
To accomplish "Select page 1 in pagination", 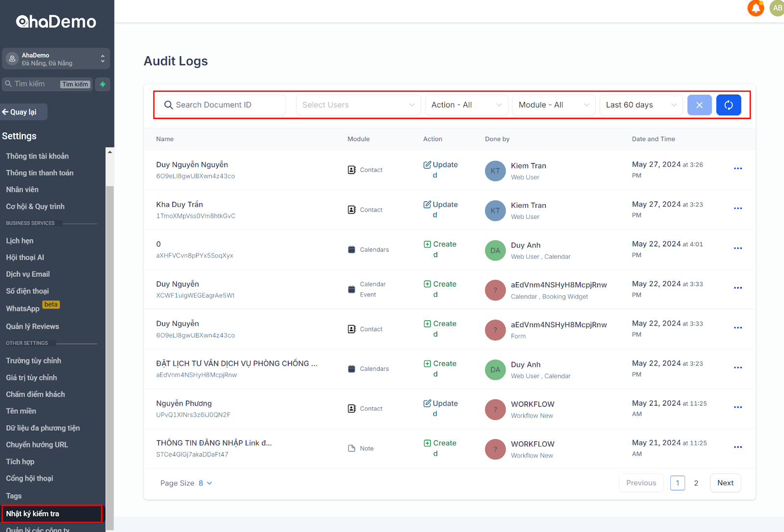I will point(678,483).
